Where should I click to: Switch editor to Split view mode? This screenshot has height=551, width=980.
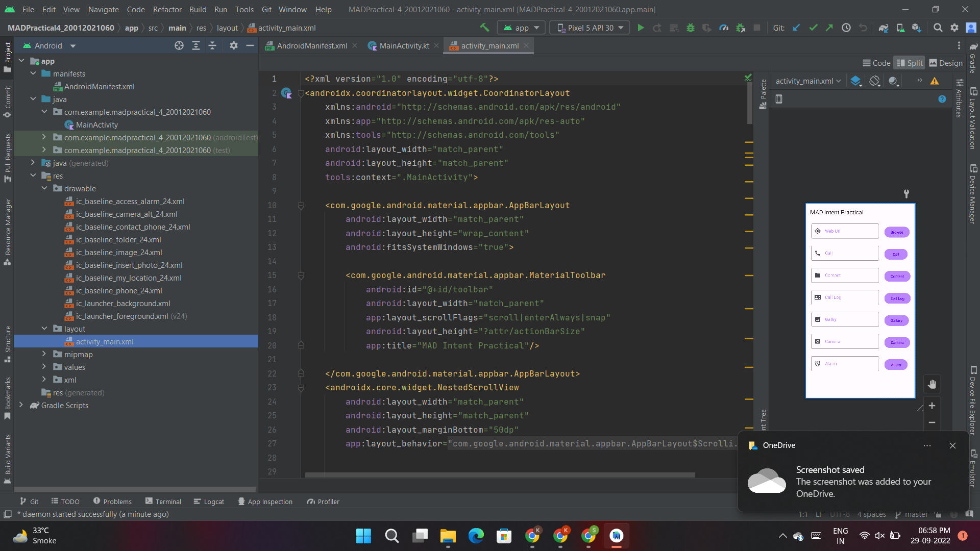pos(909,62)
